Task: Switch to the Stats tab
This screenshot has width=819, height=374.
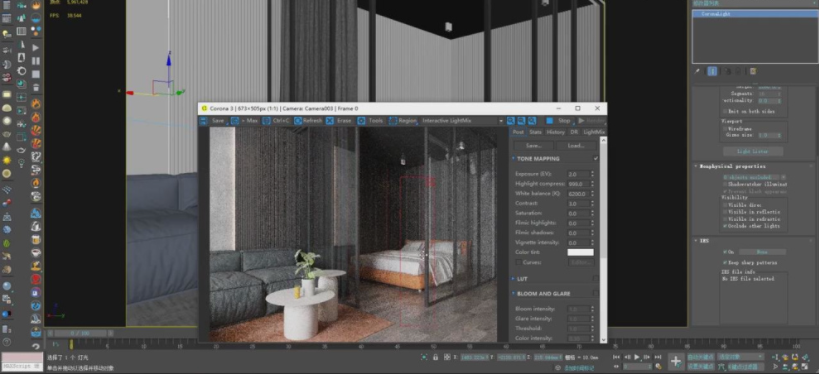Action: click(535, 132)
